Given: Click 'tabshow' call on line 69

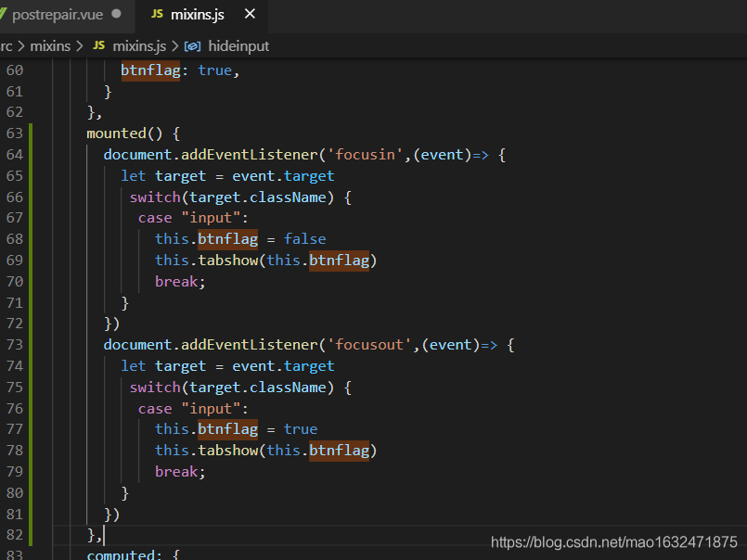Looking at the screenshot, I should tap(228, 261).
